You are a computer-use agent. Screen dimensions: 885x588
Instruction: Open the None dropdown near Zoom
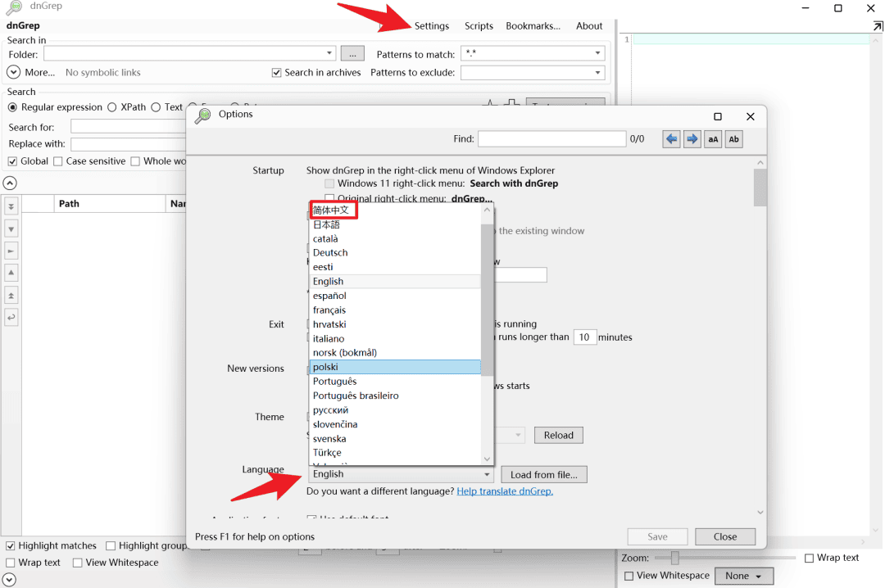[743, 576]
